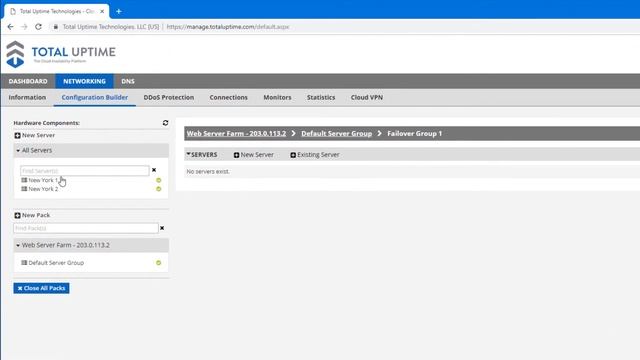Close the Total Uptime Technologies browser tab
The image size is (640, 360).
click(x=102, y=11)
